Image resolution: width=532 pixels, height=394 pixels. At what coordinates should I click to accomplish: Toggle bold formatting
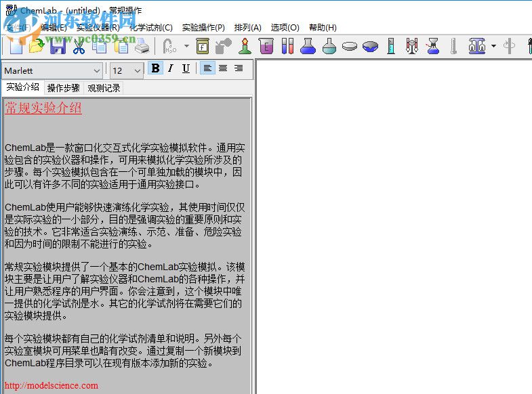point(156,68)
